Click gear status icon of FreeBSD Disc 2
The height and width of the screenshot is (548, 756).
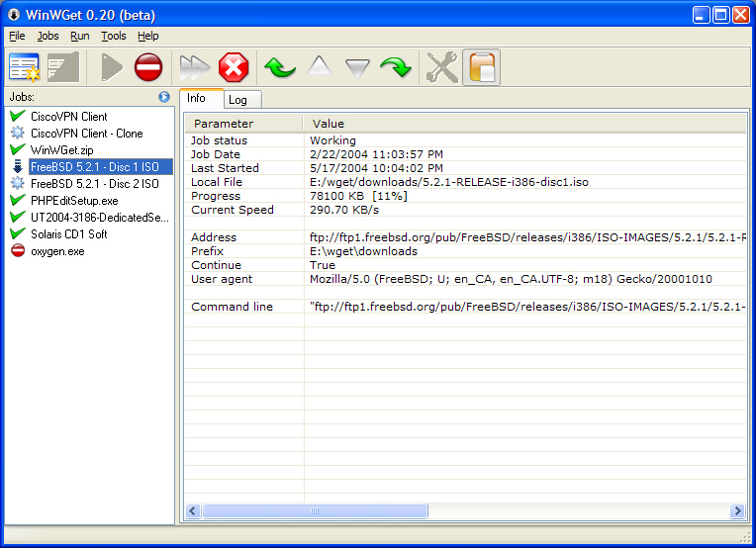click(18, 184)
